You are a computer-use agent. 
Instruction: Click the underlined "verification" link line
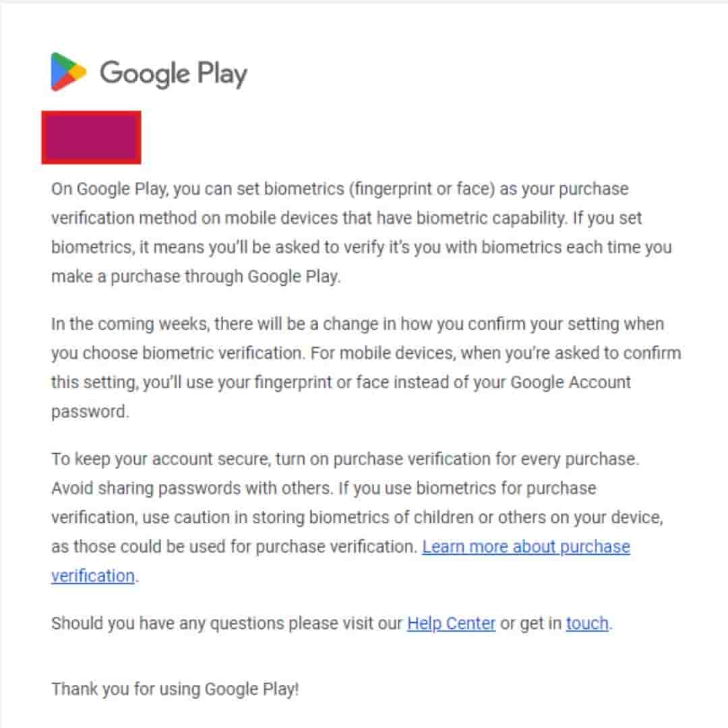click(x=93, y=576)
